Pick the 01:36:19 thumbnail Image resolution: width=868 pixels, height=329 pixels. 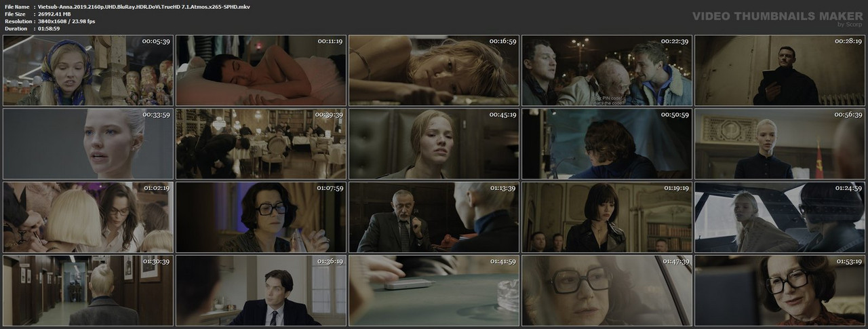coord(261,290)
